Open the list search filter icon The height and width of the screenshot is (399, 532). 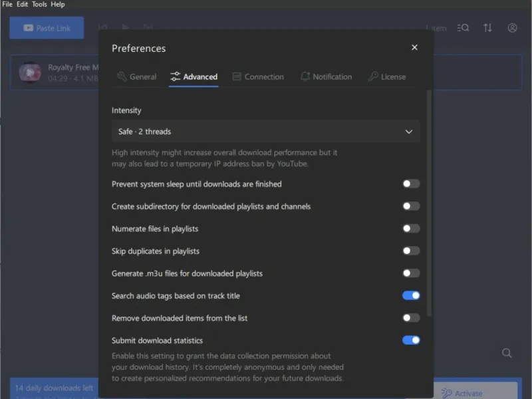click(x=464, y=28)
